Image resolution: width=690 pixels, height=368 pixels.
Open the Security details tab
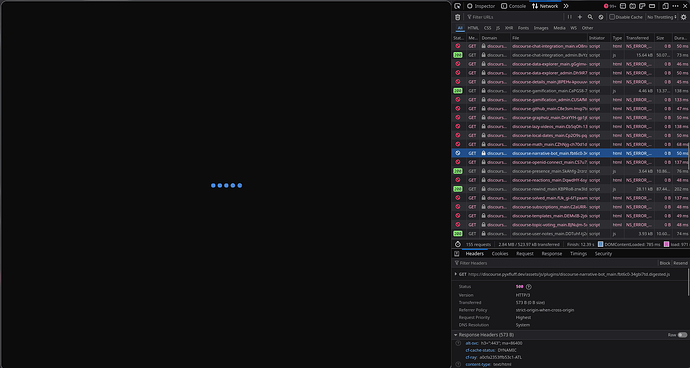point(603,254)
